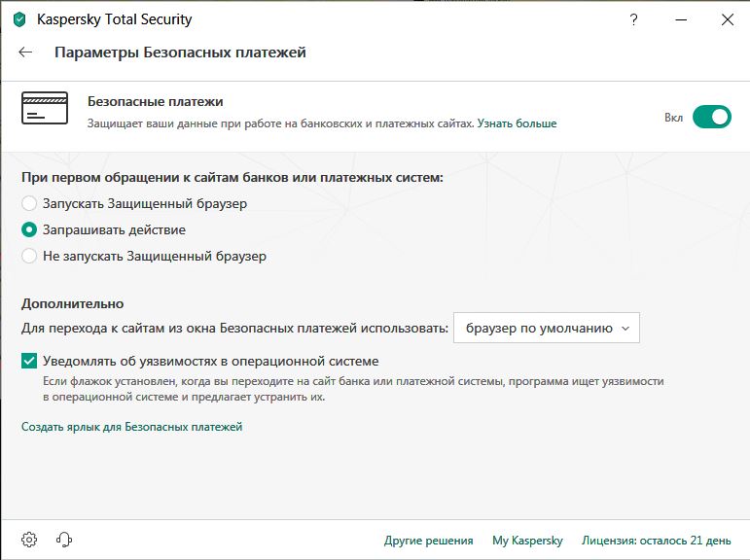Open the Другие решения link
This screenshot has height=560, width=750.
tap(428, 541)
